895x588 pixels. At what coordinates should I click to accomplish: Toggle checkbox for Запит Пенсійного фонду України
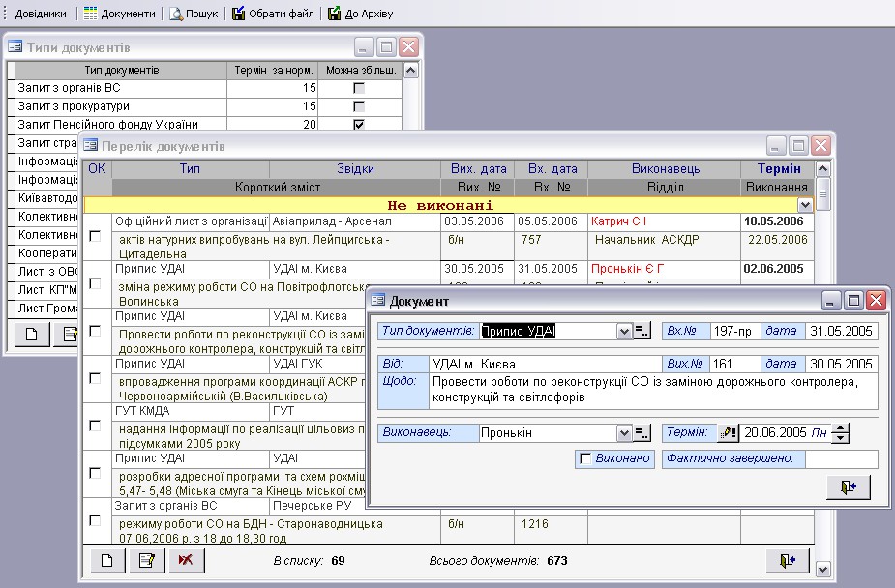tap(359, 125)
